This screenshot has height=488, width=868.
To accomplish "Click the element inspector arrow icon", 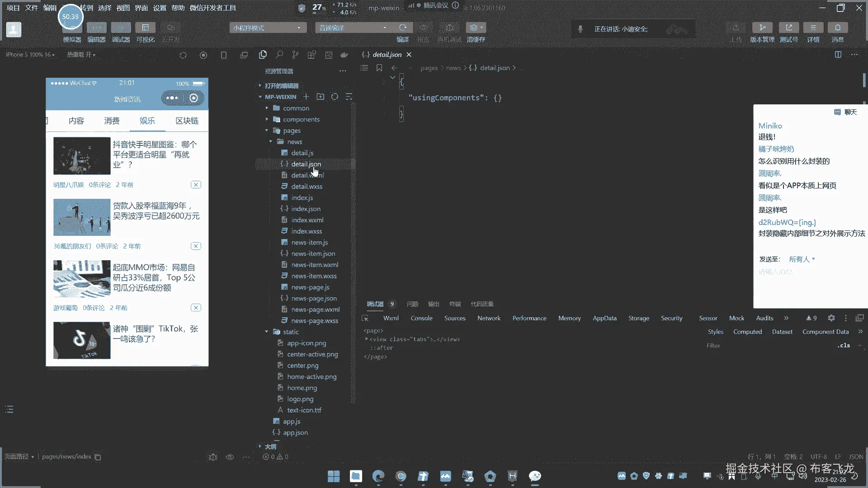I will pos(365,318).
